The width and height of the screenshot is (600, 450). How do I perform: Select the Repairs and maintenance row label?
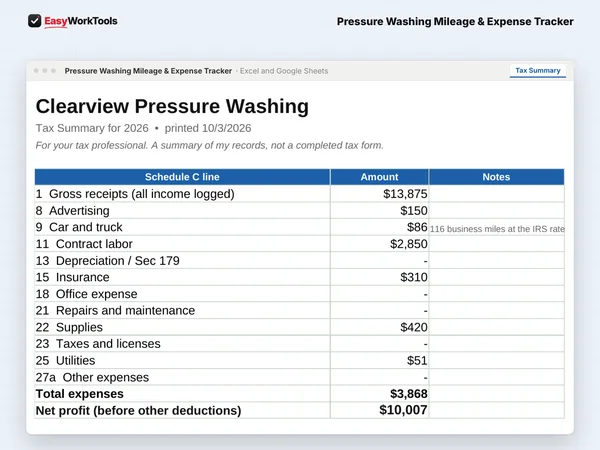(115, 310)
